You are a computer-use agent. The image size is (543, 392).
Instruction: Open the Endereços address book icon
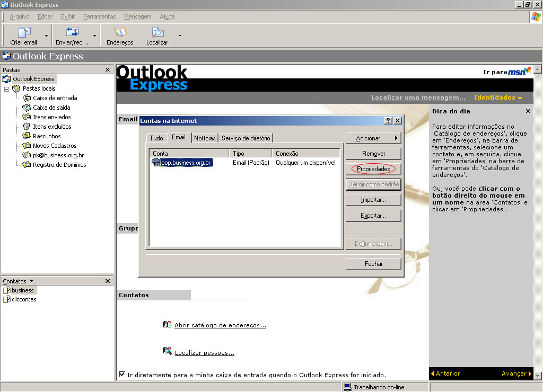(120, 33)
